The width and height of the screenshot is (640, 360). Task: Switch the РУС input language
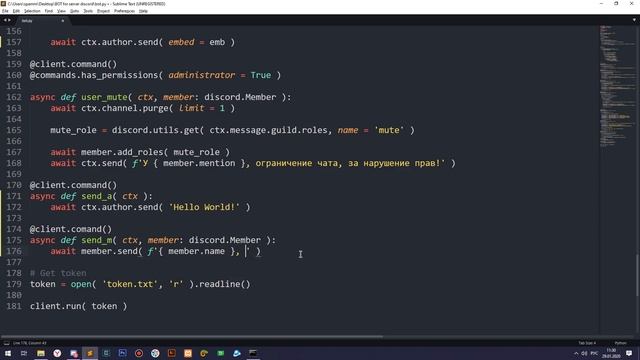click(x=594, y=353)
